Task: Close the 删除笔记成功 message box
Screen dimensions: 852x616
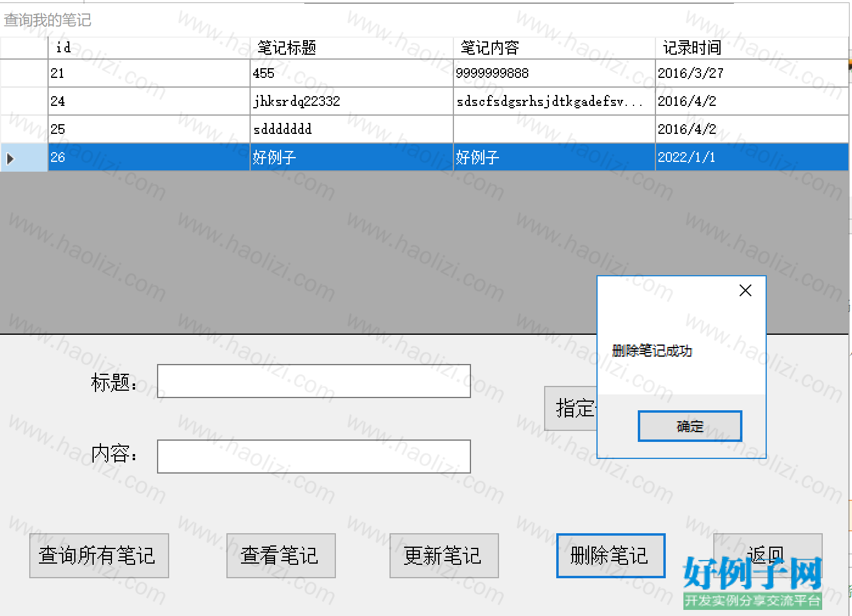Action: (745, 290)
